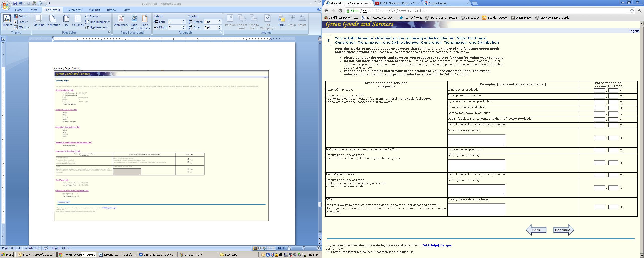Open a new tab in Chrome

click(474, 3)
